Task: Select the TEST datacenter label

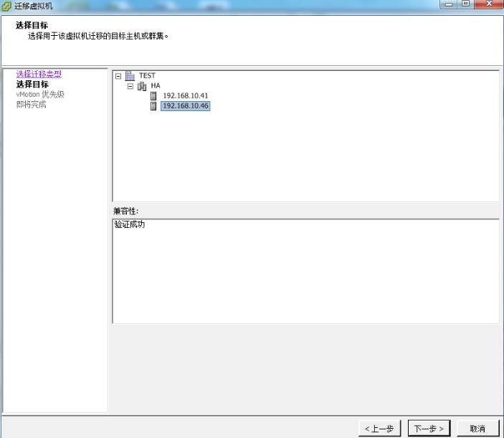Action: click(x=147, y=75)
